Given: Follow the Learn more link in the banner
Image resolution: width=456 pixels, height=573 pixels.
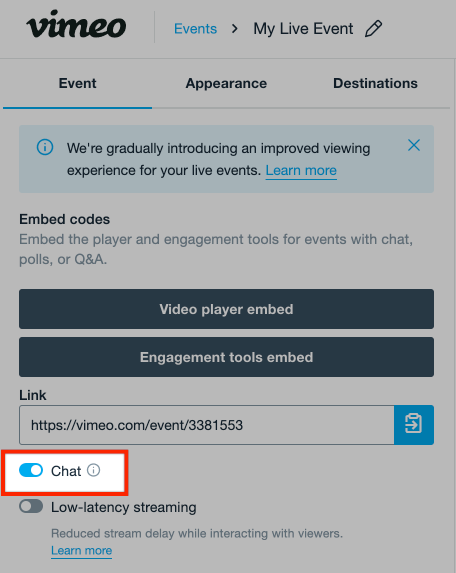Looking at the screenshot, I should click(x=301, y=170).
